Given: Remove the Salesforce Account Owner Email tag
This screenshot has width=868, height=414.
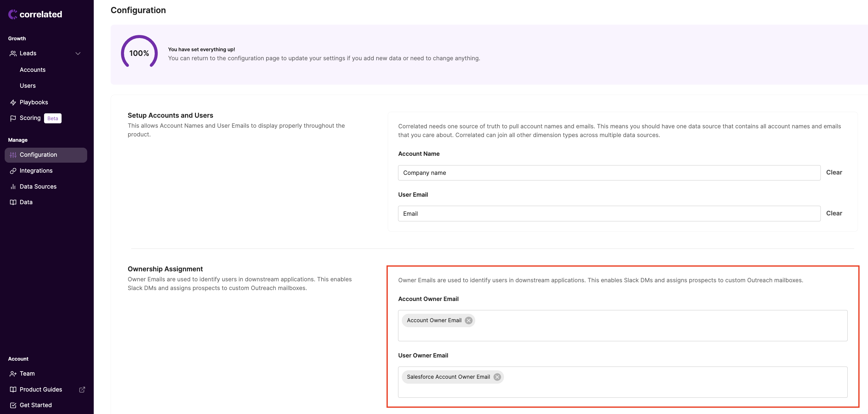Looking at the screenshot, I should click(x=497, y=377).
